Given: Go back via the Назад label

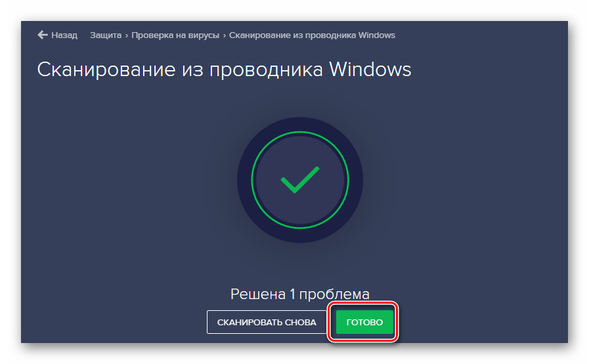Looking at the screenshot, I should [x=64, y=35].
